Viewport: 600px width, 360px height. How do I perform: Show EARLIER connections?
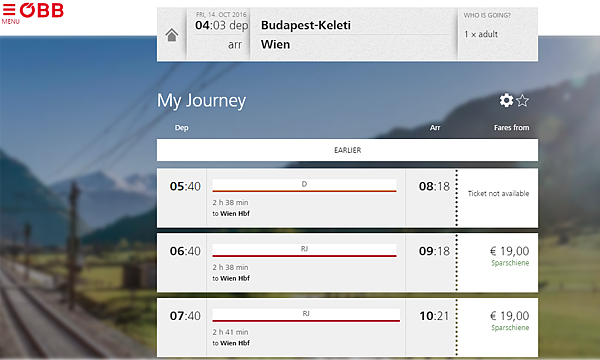[347, 150]
